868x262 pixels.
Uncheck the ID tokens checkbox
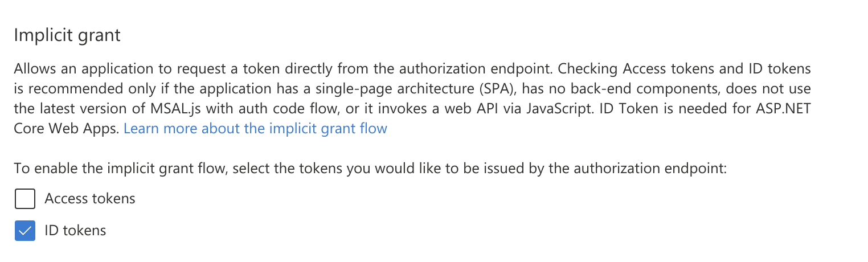25,231
